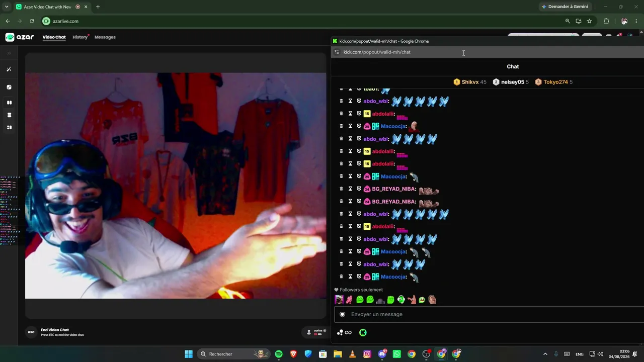The width and height of the screenshot is (644, 362).
Task: Click the azarlive.com address bar
Action: coord(302,21)
